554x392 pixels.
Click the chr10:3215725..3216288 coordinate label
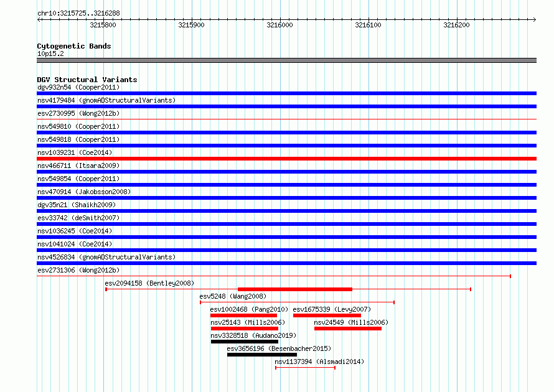(x=78, y=13)
